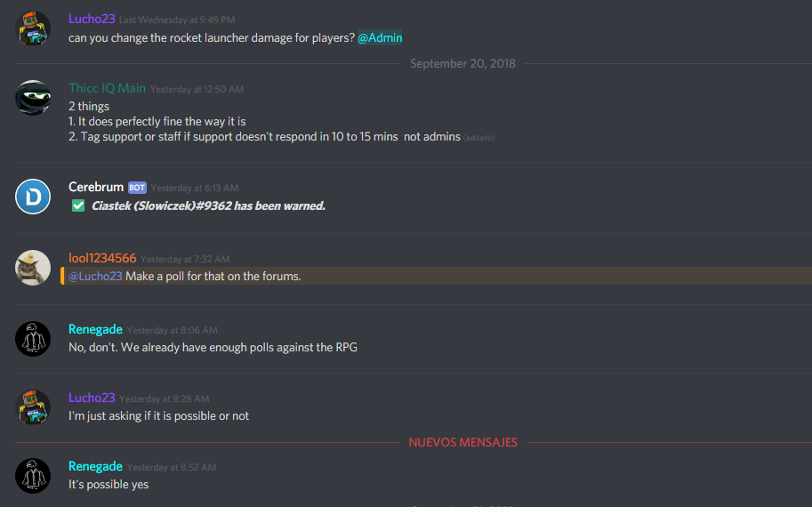Click the September 20, 2018 date divider
812x507 pixels.
click(x=463, y=64)
